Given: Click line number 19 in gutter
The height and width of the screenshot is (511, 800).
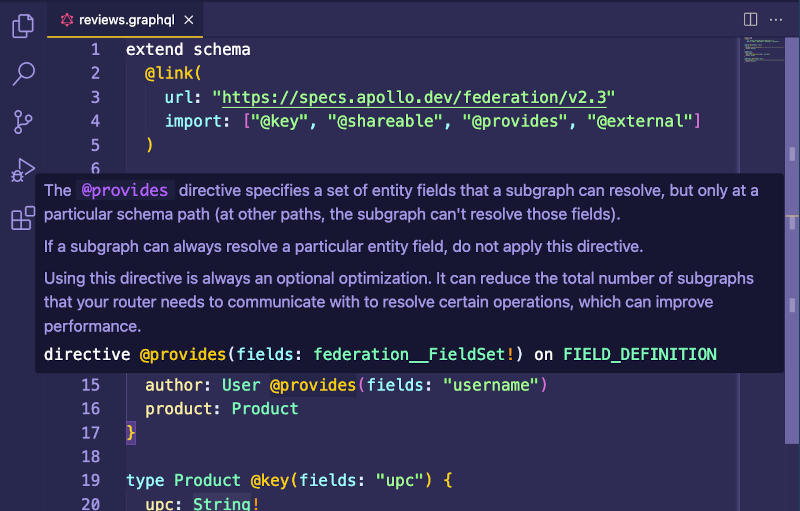Looking at the screenshot, I should click(91, 480).
